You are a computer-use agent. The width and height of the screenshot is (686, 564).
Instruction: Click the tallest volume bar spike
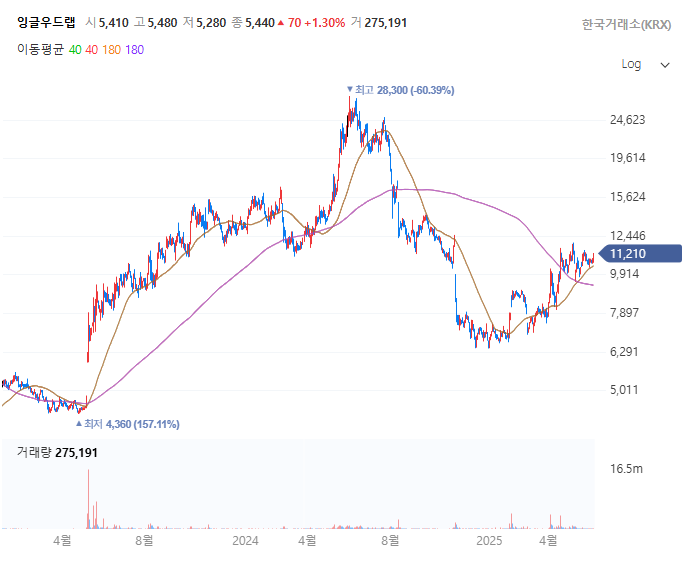point(89,500)
